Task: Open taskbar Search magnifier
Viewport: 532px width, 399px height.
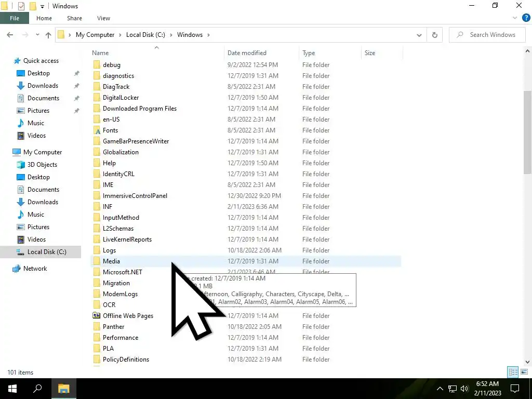Action: pos(37,389)
